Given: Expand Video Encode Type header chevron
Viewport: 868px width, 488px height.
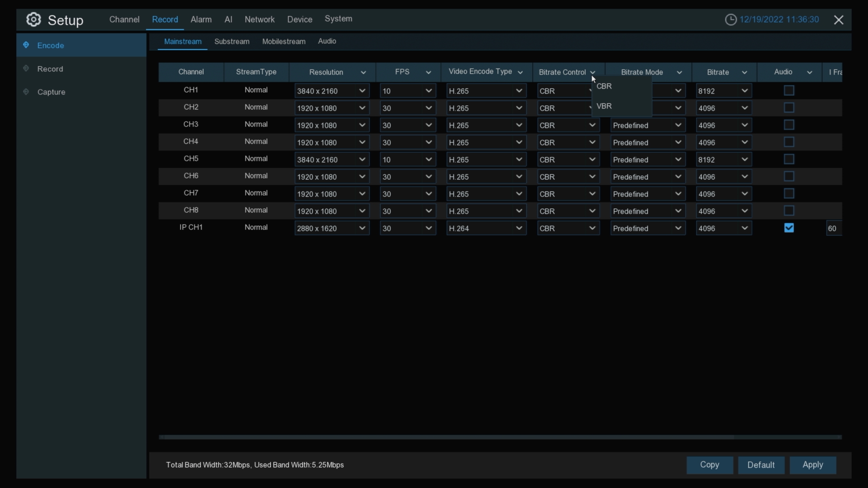Looking at the screenshot, I should coord(520,73).
